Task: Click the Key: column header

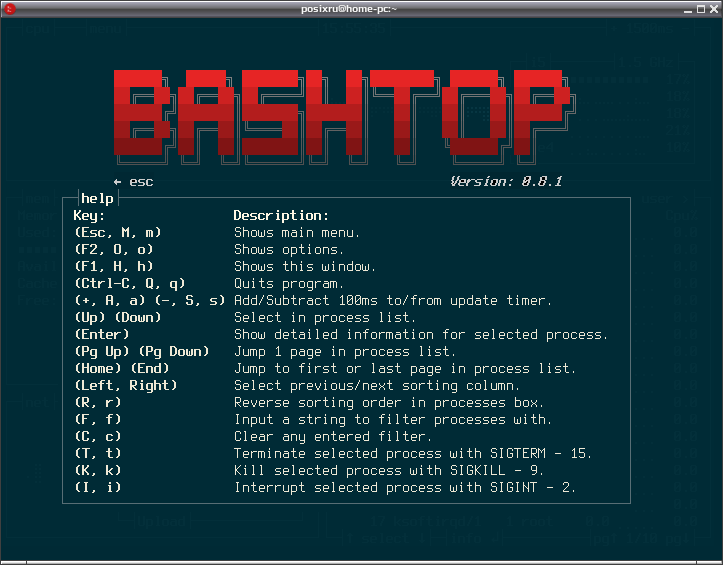Action: coord(89,215)
